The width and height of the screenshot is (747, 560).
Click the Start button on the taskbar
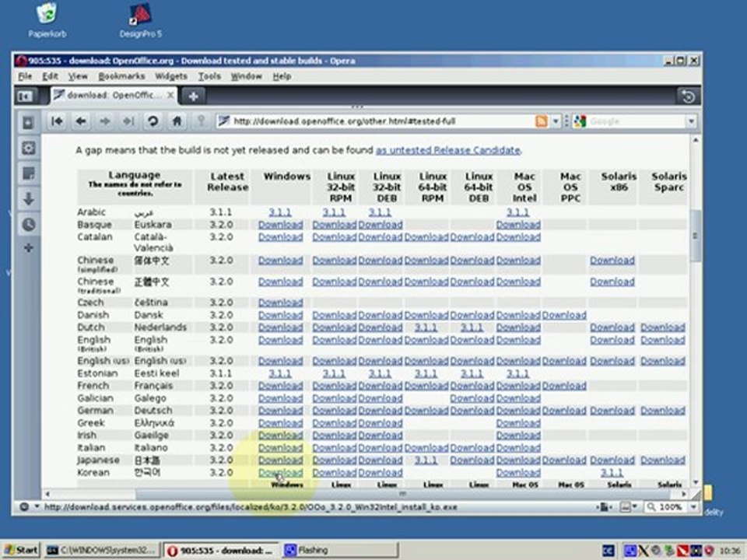[21, 551]
